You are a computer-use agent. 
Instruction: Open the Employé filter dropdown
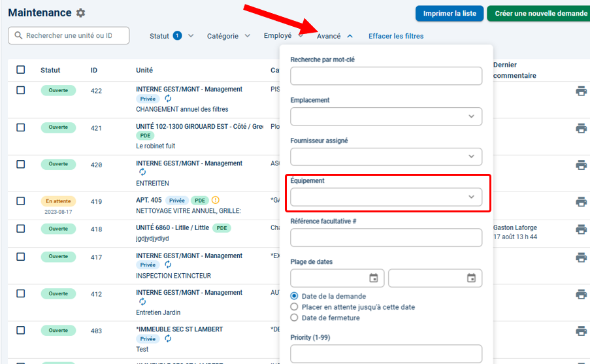coord(284,36)
